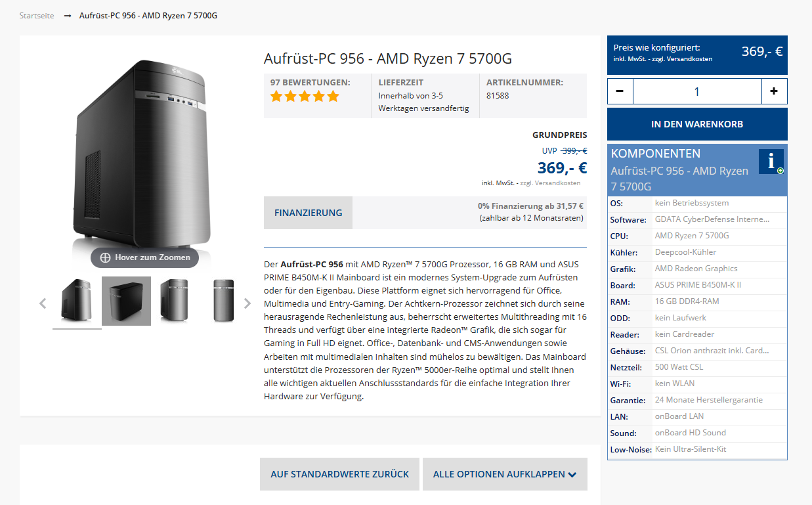Screen dimensions: 812x505
Task: Open the components info icon
Action: [x=771, y=162]
